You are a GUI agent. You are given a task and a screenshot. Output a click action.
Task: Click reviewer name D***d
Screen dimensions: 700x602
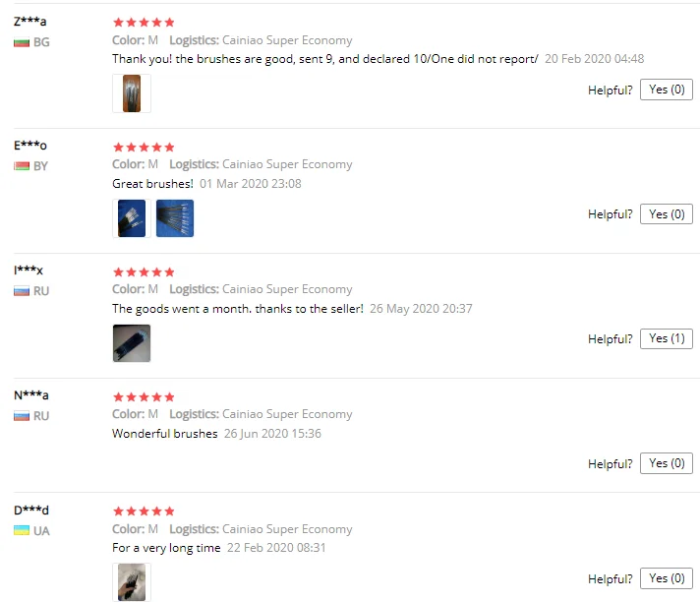pyautogui.click(x=31, y=510)
